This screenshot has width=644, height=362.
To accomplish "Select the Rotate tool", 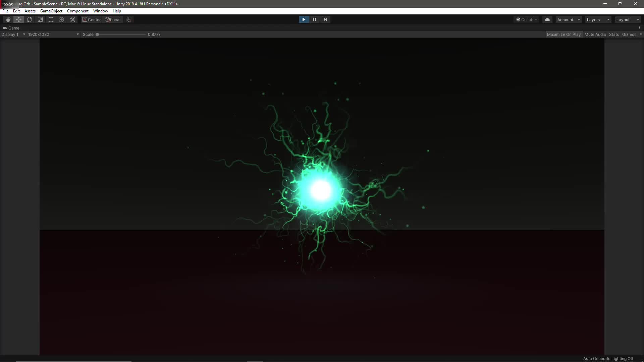I will point(30,19).
